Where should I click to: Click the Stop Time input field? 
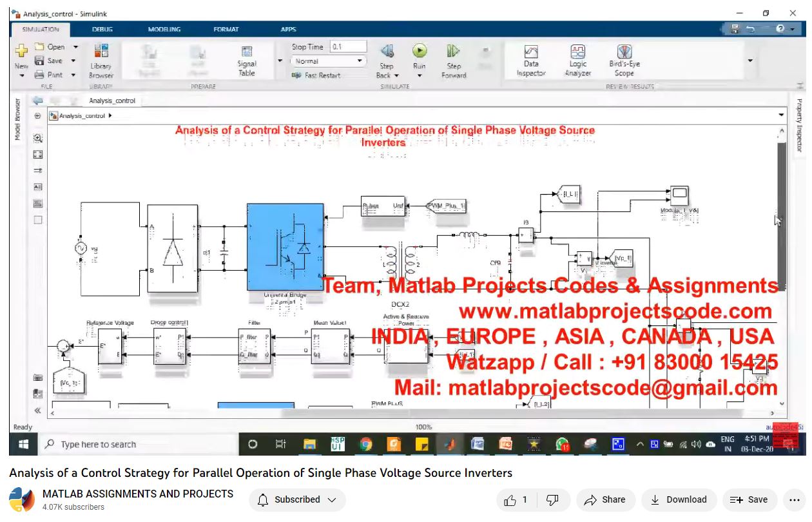pyautogui.click(x=348, y=47)
